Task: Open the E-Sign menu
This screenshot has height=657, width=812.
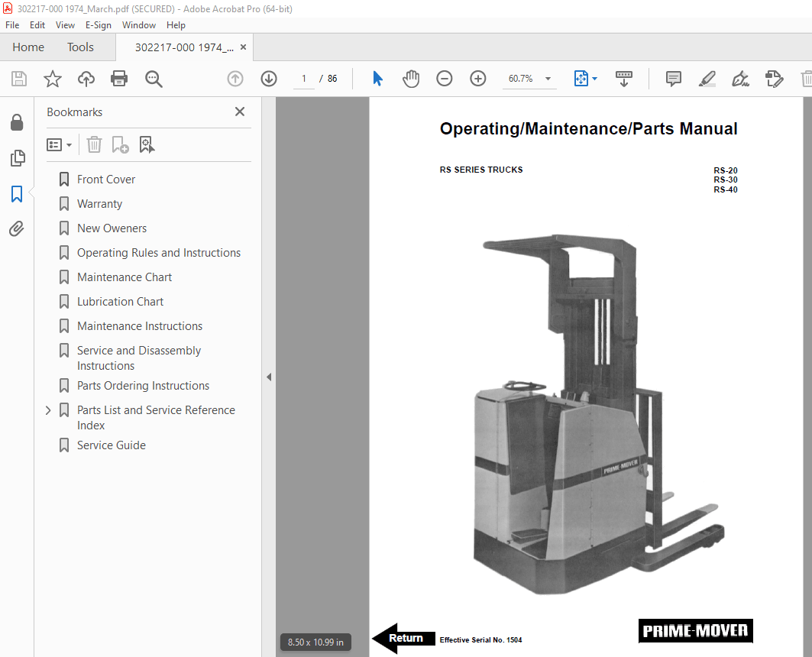Action: point(98,25)
